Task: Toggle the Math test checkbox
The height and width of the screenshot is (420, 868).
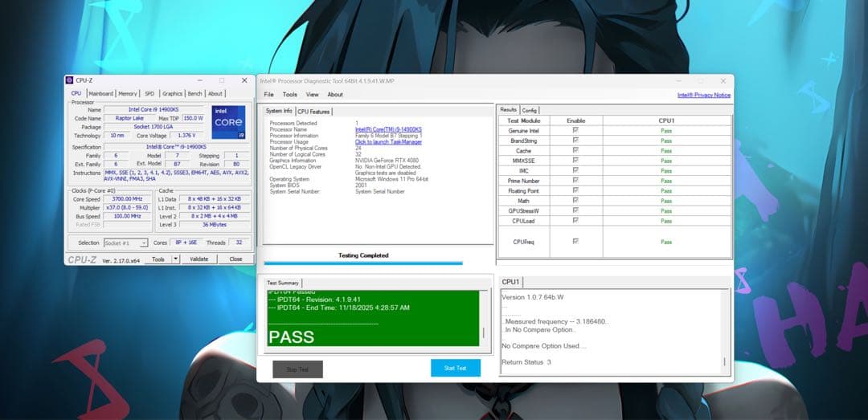Action: 575,200
